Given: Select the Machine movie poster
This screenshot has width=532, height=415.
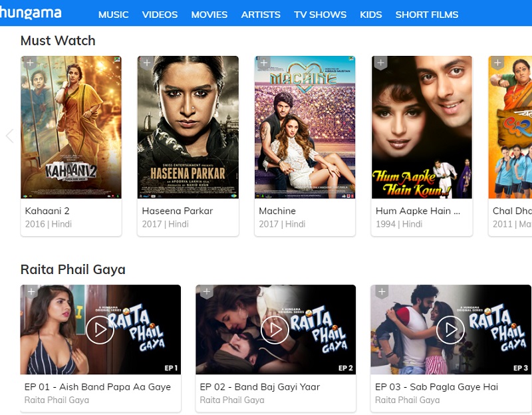Looking at the screenshot, I should (305, 127).
